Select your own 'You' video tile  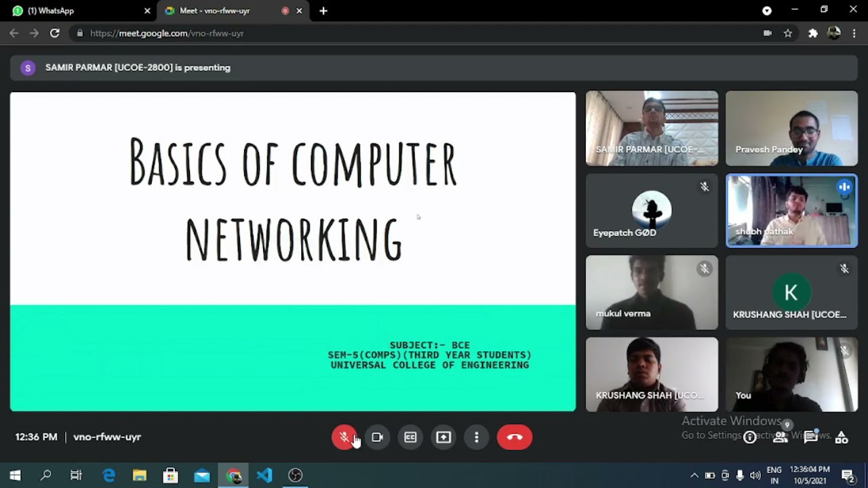(791, 375)
